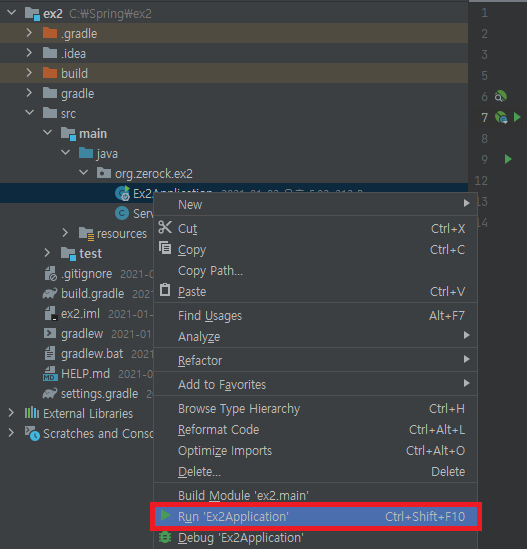The height and width of the screenshot is (549, 527).
Task: Click the gutter run arrow on line 7
Action: 517,117
